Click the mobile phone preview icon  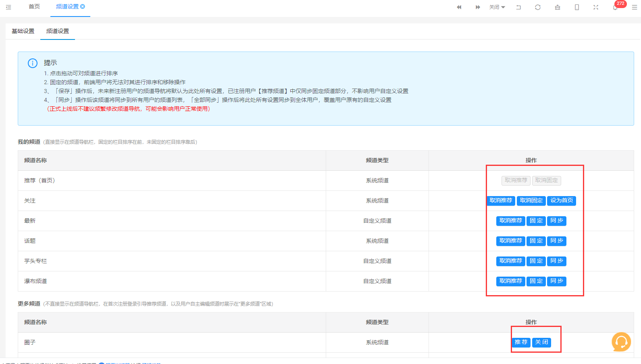coord(577,7)
